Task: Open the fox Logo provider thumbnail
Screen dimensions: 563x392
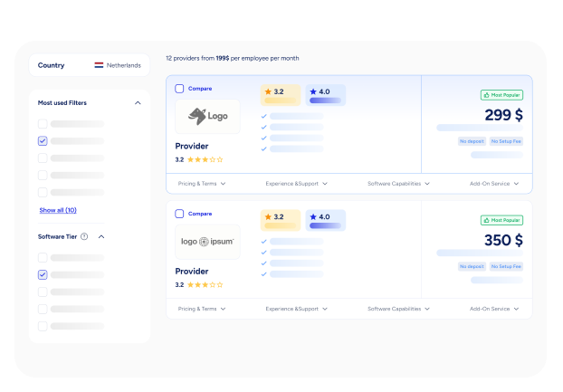Action: (x=207, y=117)
